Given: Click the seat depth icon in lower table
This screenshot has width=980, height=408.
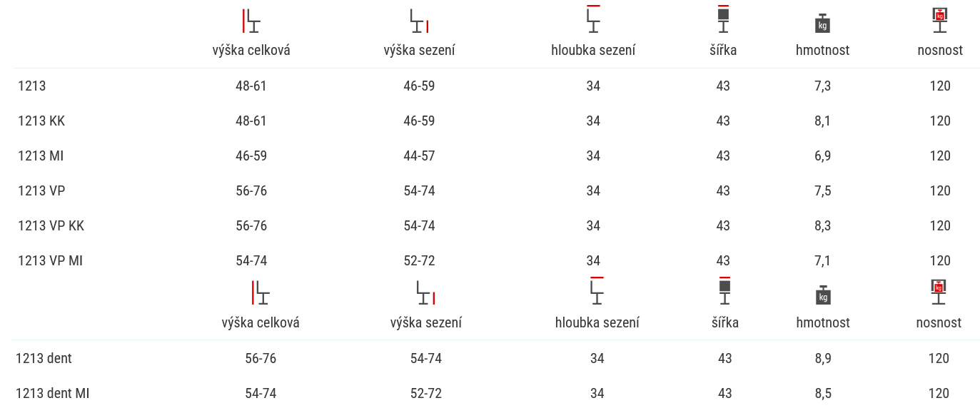Looking at the screenshot, I should (597, 291).
